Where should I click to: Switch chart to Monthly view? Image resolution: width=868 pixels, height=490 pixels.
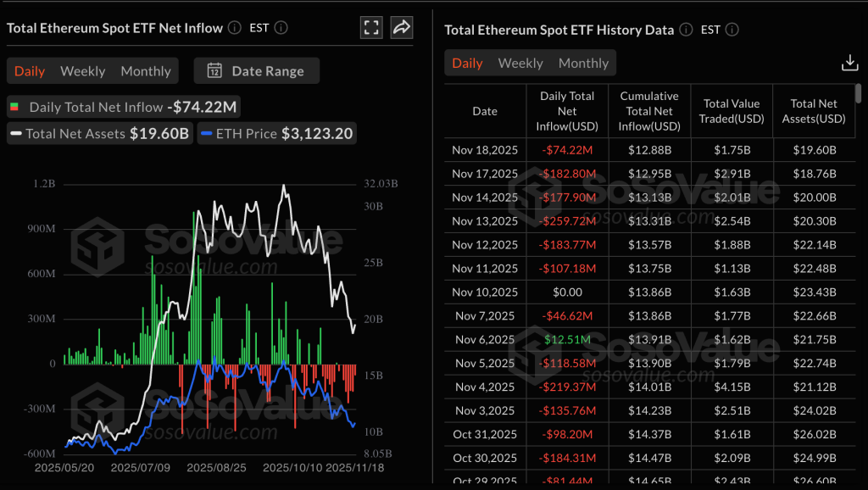point(146,71)
